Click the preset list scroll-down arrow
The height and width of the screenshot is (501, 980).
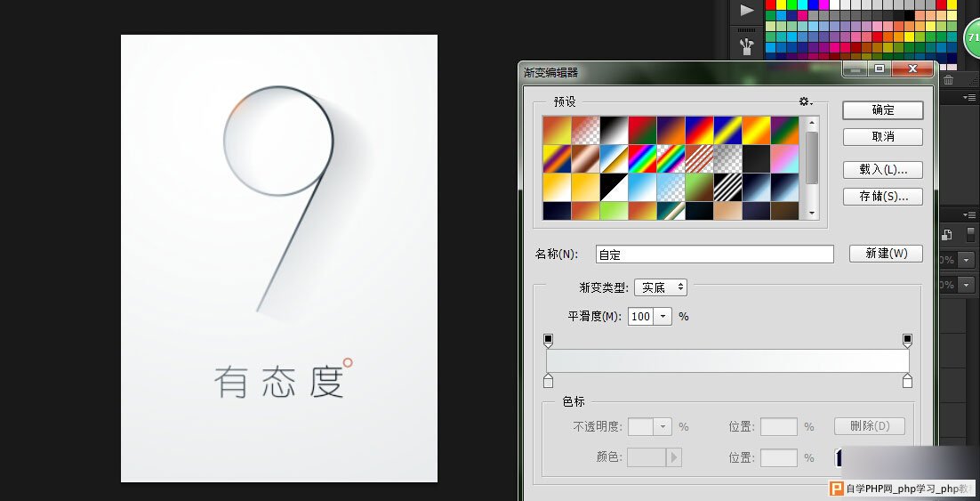click(x=812, y=213)
